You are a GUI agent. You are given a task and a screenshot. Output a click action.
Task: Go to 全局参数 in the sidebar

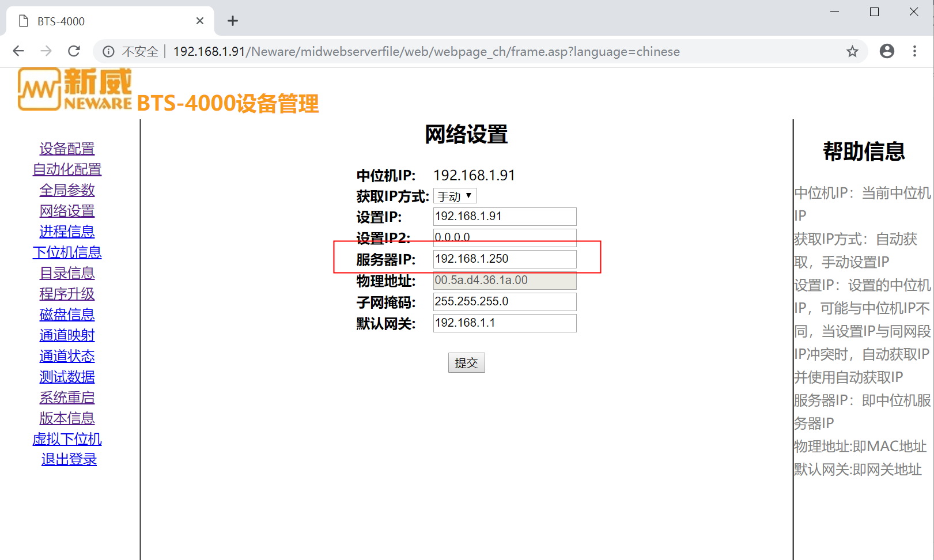tap(67, 190)
